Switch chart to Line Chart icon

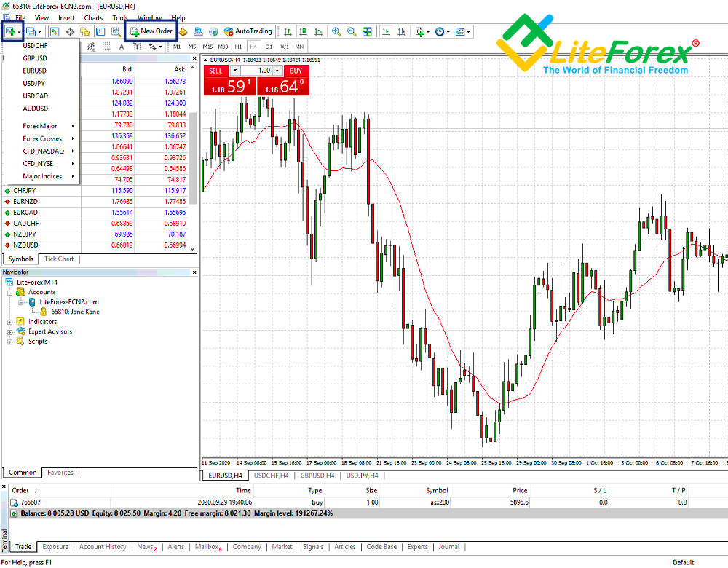[x=319, y=31]
